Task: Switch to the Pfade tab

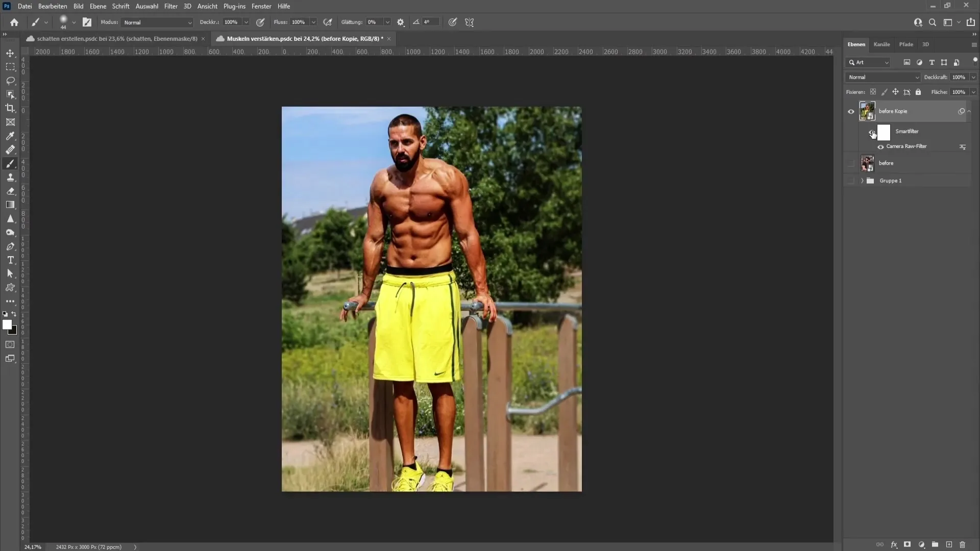Action: coord(905,44)
